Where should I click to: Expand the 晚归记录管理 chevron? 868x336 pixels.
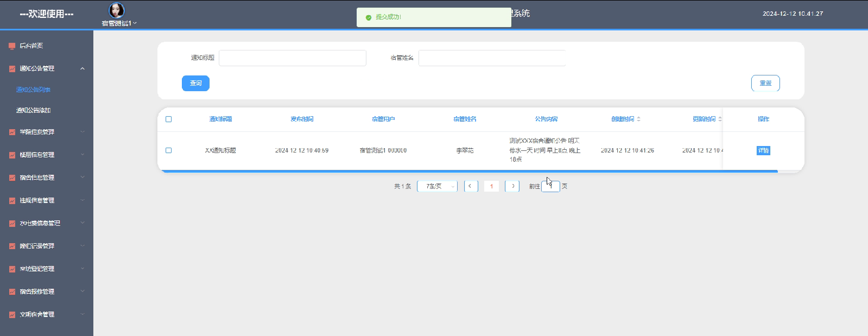[x=83, y=245]
